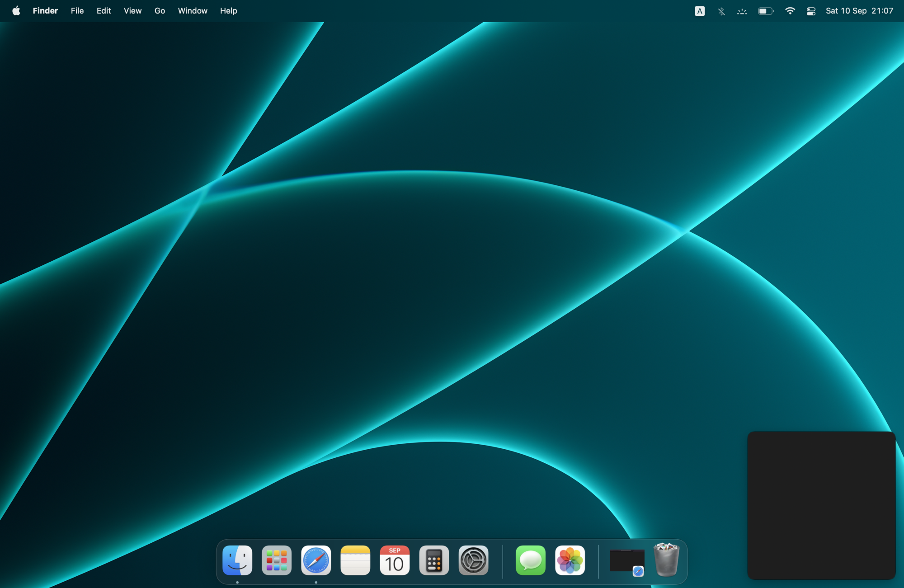Open System Preferences gear icon

pyautogui.click(x=473, y=560)
